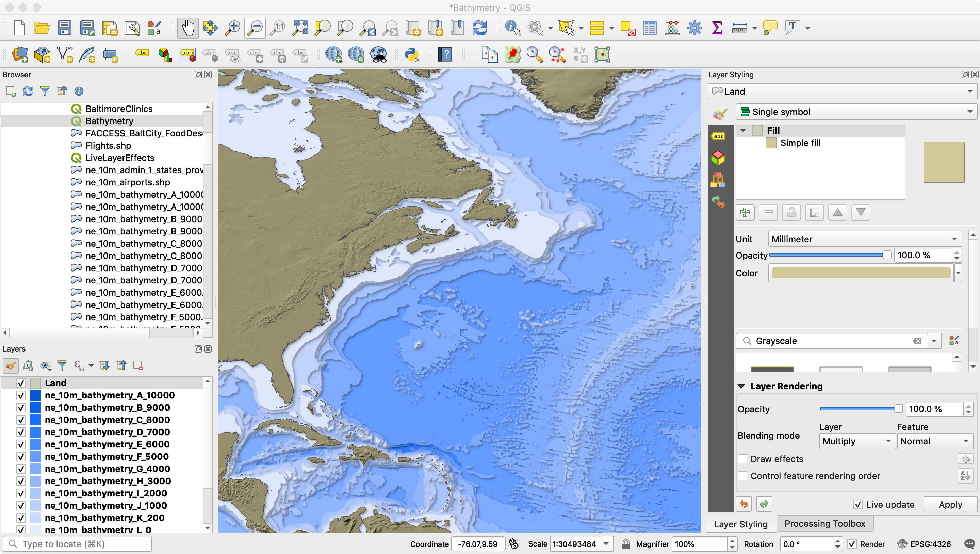Open the Labels tab in Layer Styling

click(x=718, y=136)
